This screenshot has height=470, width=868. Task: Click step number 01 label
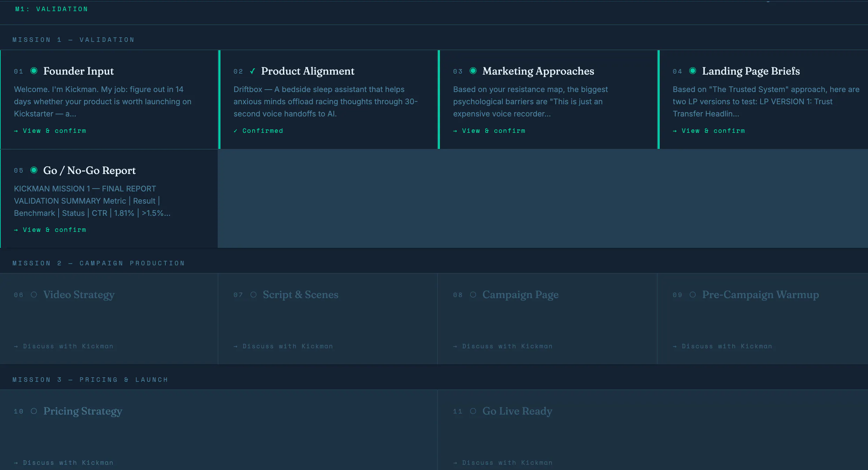point(18,71)
